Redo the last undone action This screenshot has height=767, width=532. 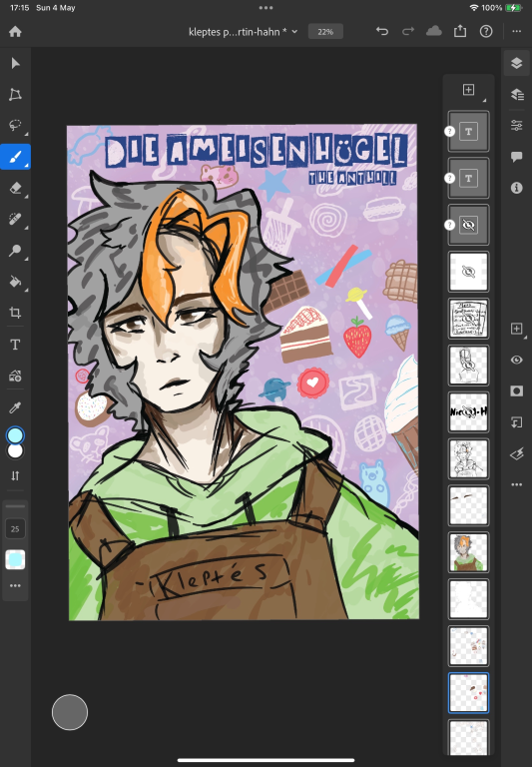pos(408,32)
